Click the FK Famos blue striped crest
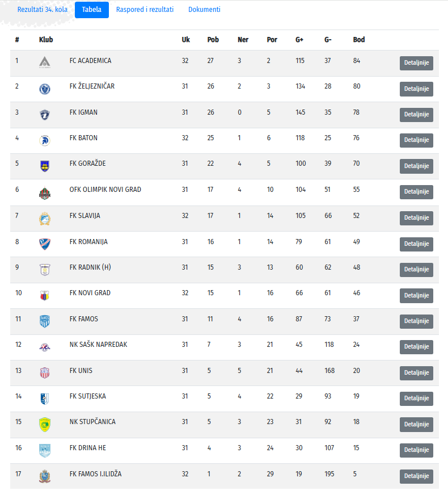This screenshot has height=503, width=448. coord(45,321)
